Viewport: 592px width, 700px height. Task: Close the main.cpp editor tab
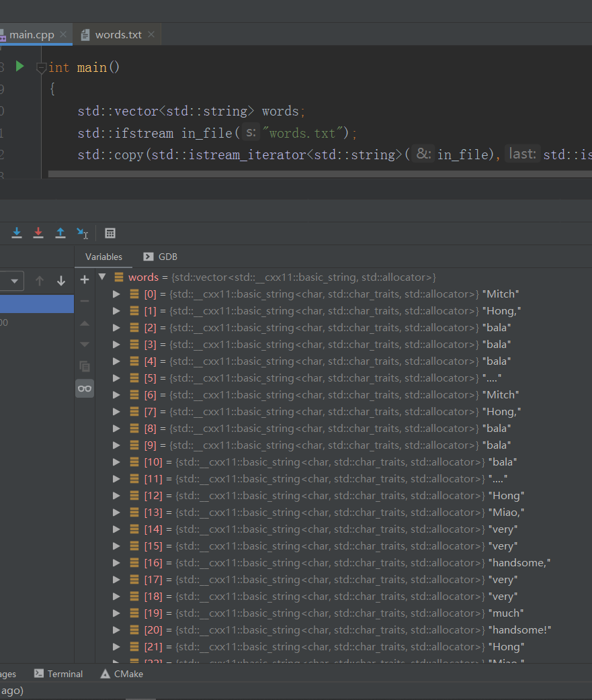(x=63, y=34)
